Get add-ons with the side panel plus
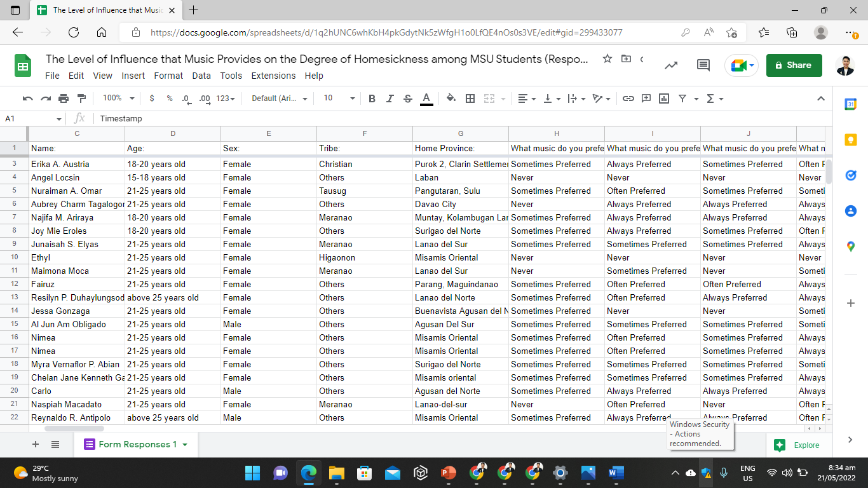Viewport: 868px width, 488px height. pyautogui.click(x=851, y=303)
